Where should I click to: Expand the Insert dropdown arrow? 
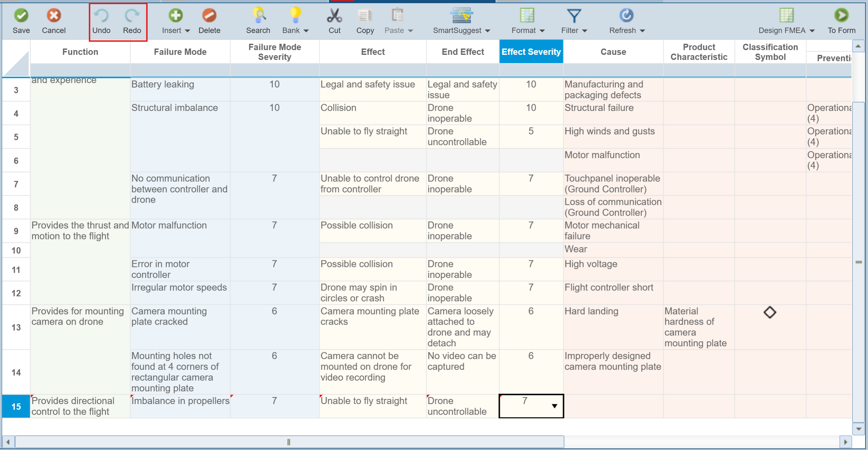(188, 31)
